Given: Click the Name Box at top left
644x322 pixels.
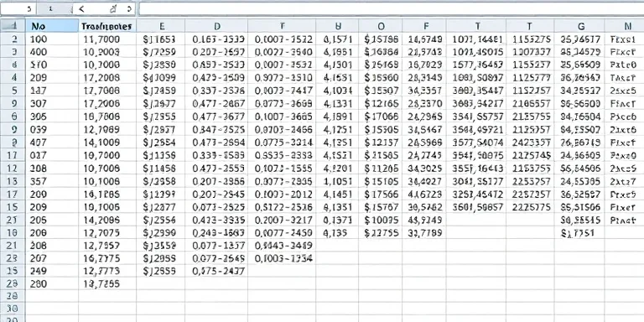Looking at the screenshot, I should click(x=18, y=8).
